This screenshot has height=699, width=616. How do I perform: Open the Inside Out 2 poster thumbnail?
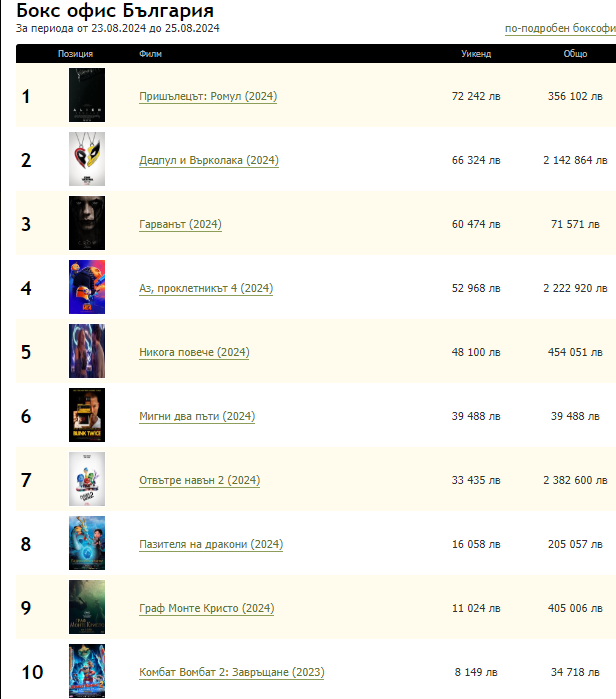coord(87,480)
